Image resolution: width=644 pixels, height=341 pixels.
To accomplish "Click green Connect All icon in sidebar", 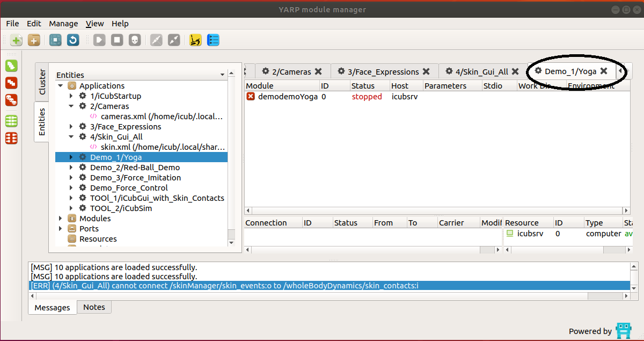I will (x=11, y=121).
